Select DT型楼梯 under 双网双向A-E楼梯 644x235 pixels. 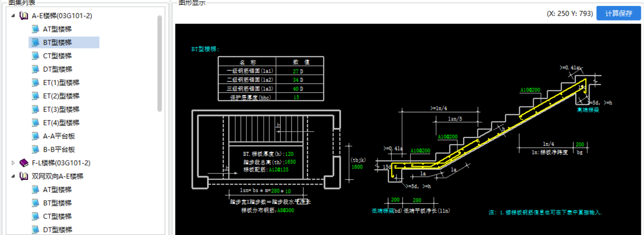pos(57,230)
